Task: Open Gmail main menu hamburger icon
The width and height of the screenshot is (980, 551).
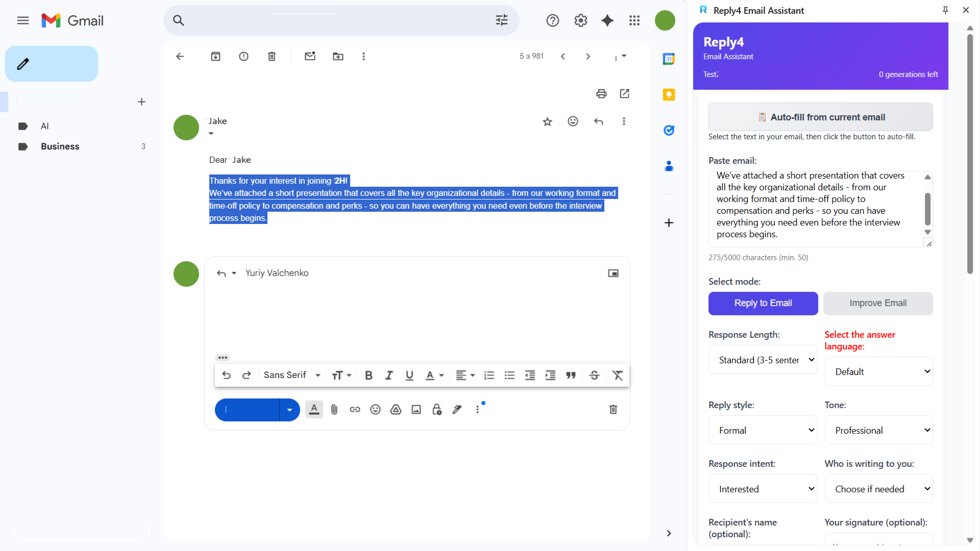Action: click(23, 20)
